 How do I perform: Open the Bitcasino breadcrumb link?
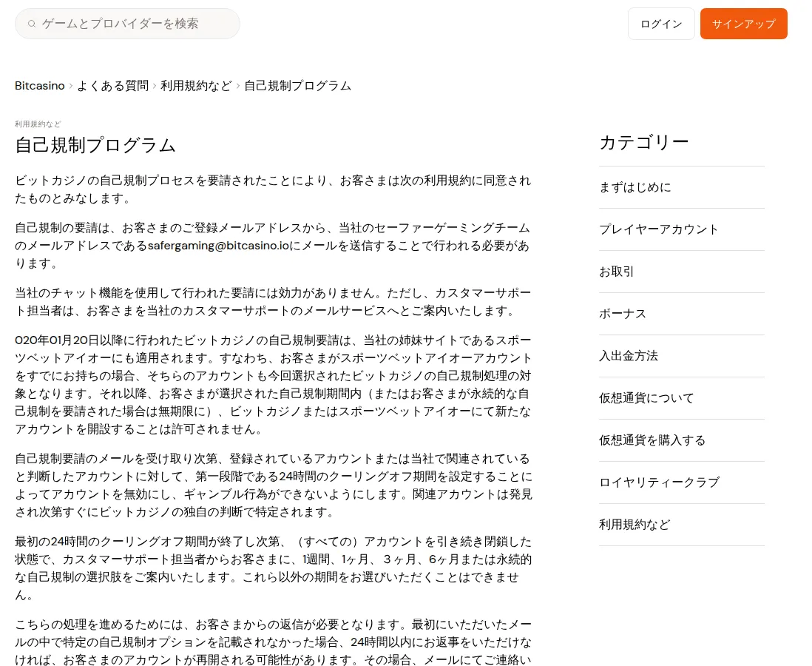pos(40,86)
